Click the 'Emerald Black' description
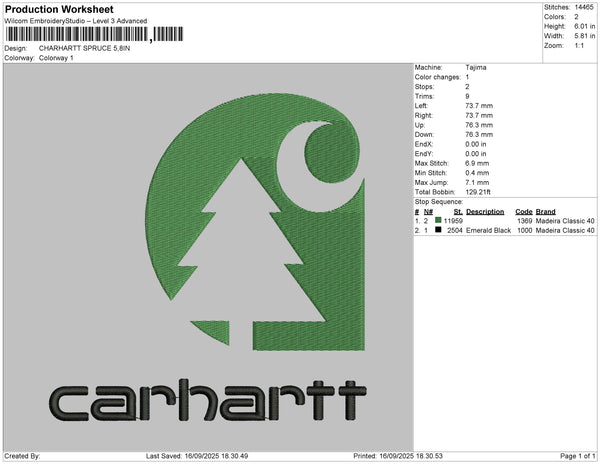This screenshot has height=464, width=600. coord(488,230)
